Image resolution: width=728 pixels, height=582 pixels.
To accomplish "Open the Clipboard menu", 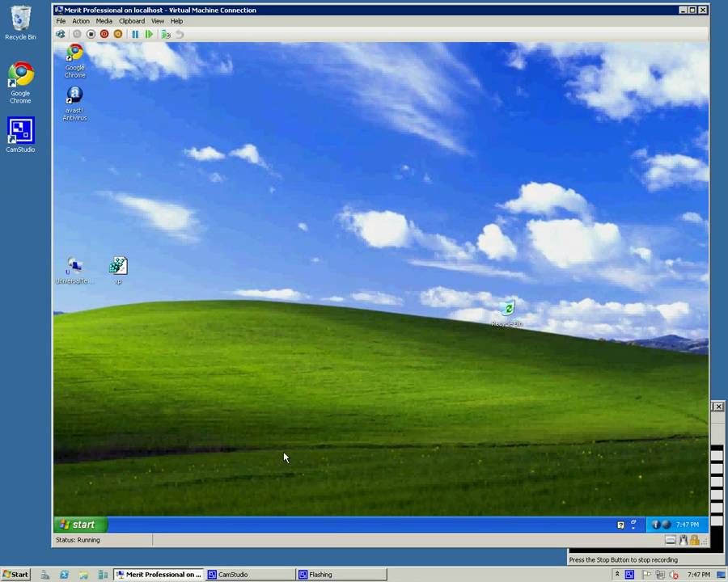I will pos(132,21).
